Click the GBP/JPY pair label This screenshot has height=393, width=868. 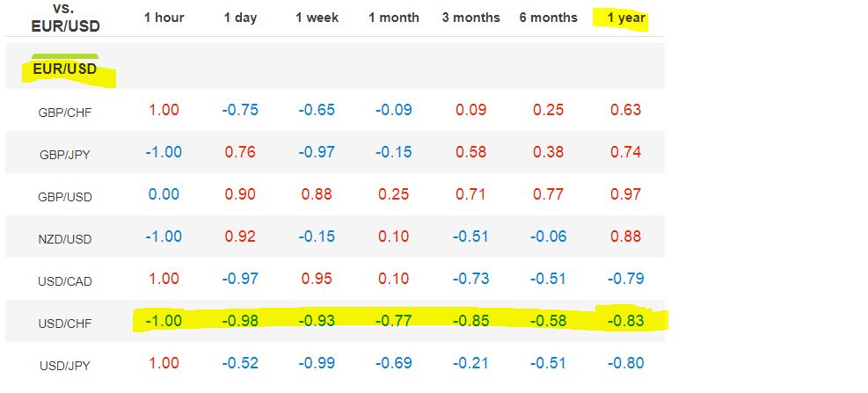tap(64, 155)
